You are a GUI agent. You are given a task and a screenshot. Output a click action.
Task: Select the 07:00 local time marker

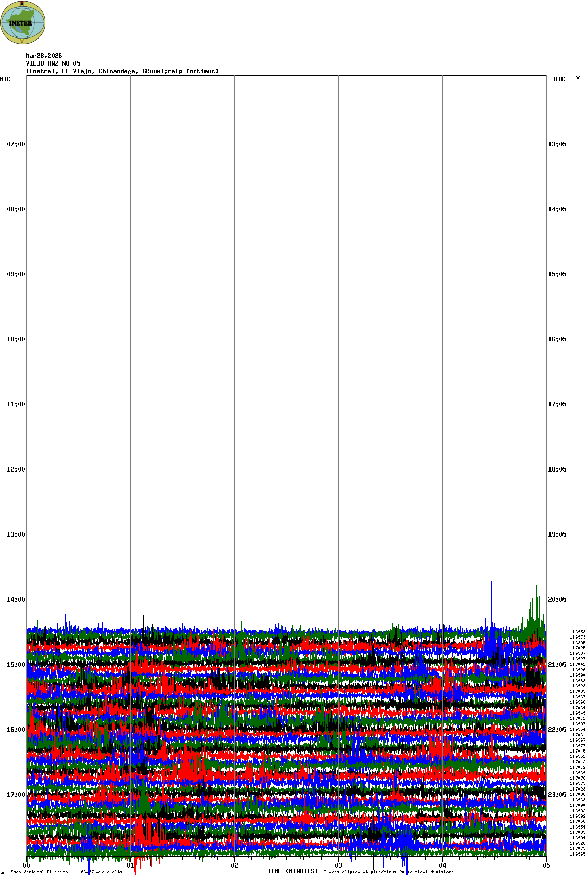click(16, 144)
